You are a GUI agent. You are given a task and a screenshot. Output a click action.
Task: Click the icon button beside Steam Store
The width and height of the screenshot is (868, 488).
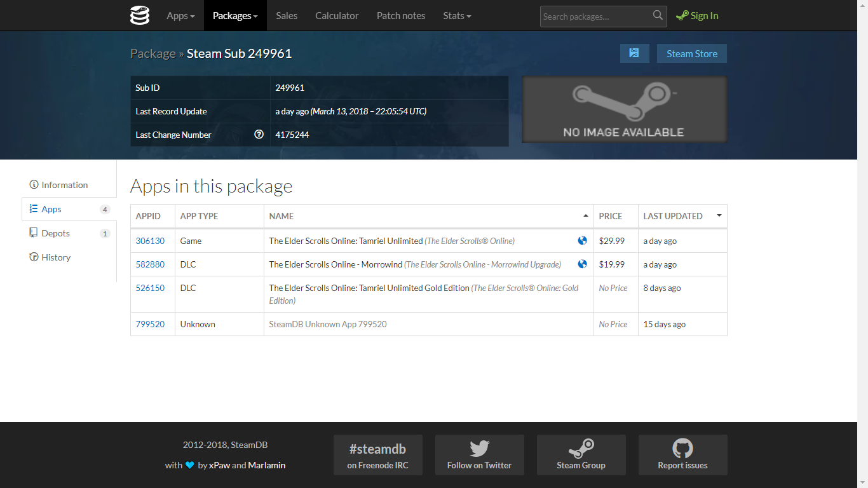(x=634, y=53)
